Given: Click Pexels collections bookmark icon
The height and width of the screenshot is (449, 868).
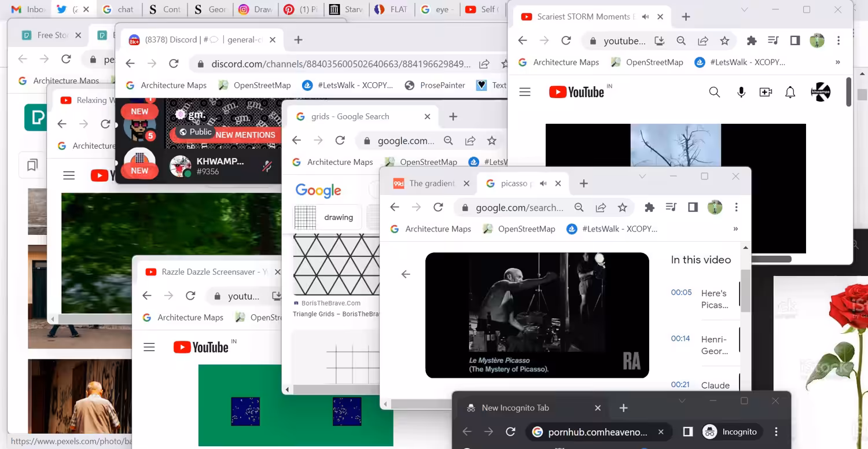Looking at the screenshot, I should tap(32, 165).
